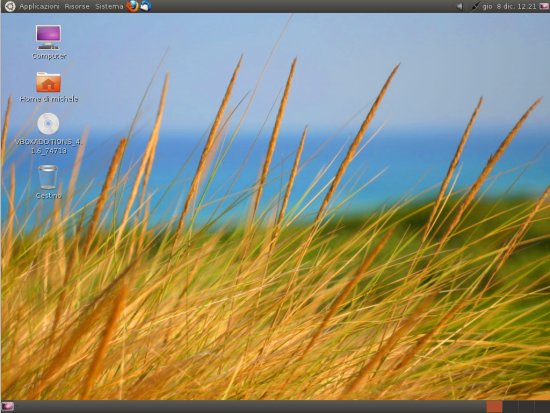Toggle the Show Desktop button
The width and height of the screenshot is (550, 413).
[x=8, y=407]
